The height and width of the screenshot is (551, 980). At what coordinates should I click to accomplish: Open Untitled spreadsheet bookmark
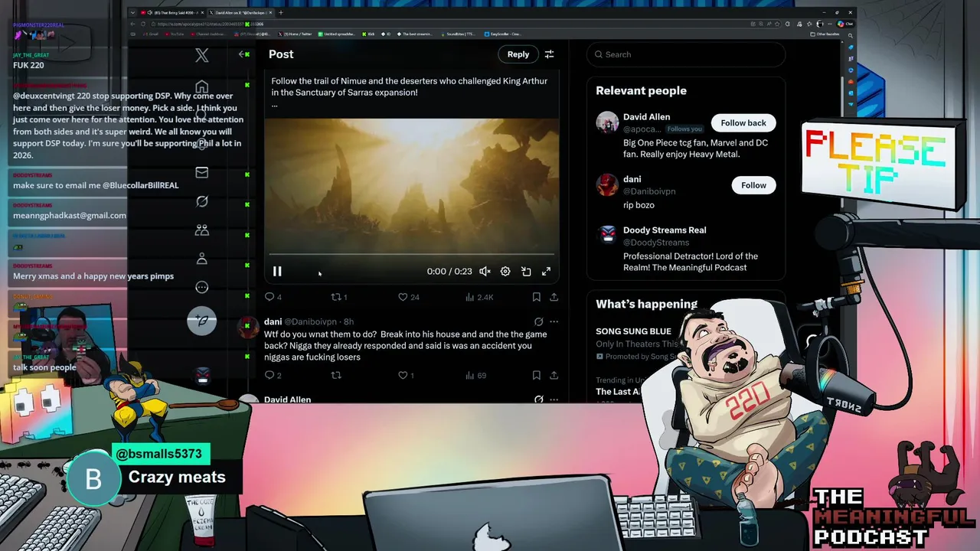tap(336, 34)
